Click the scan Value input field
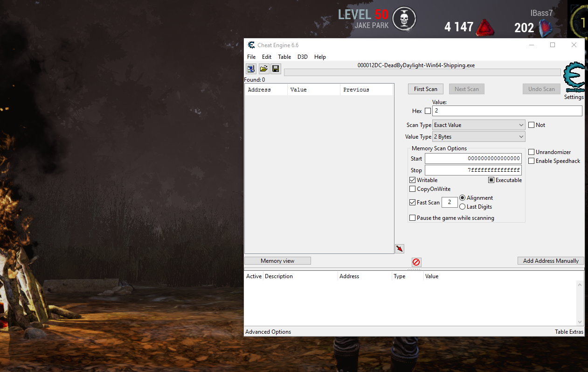This screenshot has height=372, width=588. [507, 111]
